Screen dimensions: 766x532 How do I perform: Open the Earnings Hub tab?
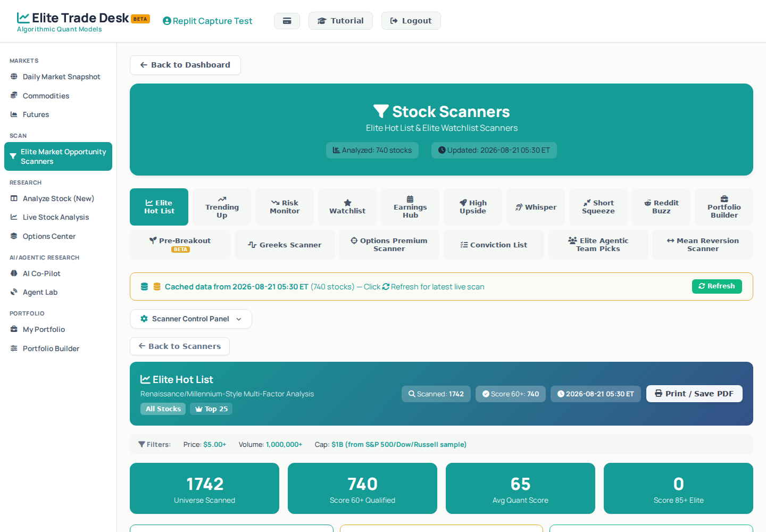[x=410, y=207]
